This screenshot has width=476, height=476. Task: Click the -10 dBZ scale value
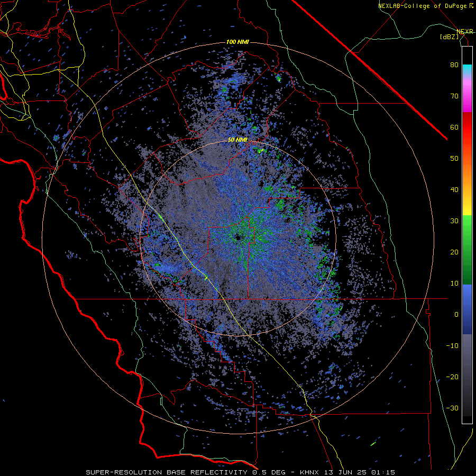click(x=452, y=346)
